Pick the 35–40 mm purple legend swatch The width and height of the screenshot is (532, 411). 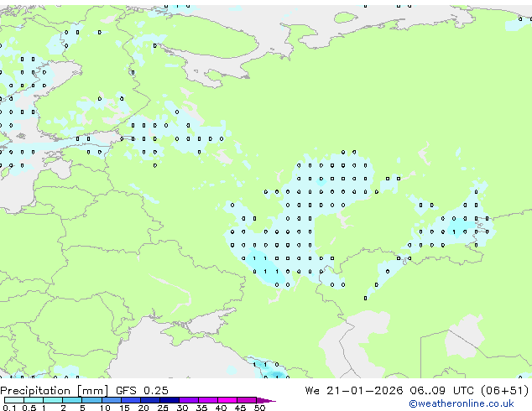(x=208, y=400)
